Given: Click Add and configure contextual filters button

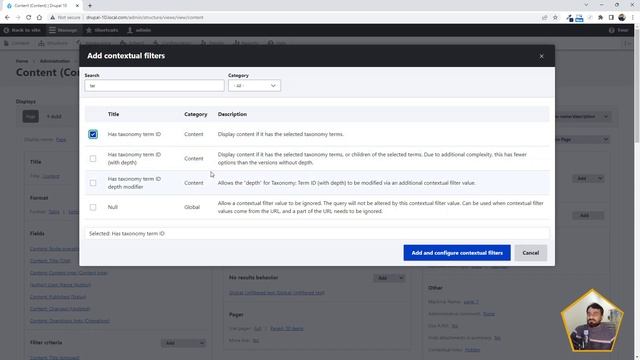Looking at the screenshot, I should coord(457,253).
